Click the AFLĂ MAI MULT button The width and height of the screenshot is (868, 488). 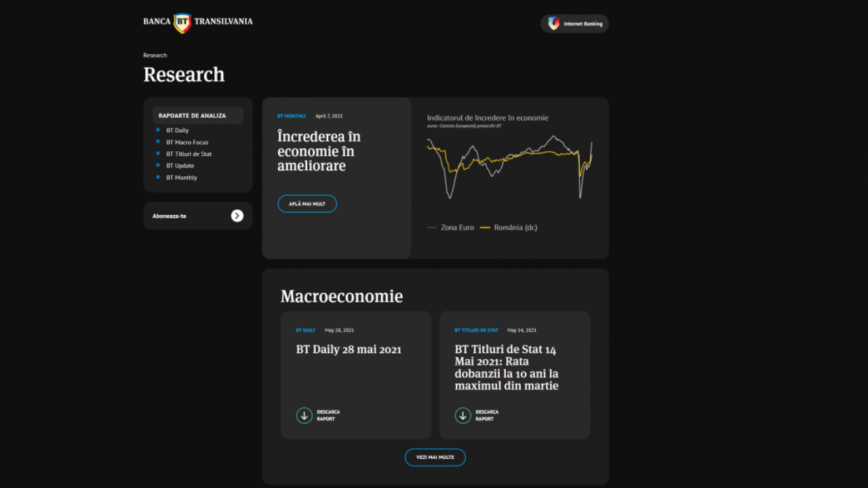click(x=307, y=203)
